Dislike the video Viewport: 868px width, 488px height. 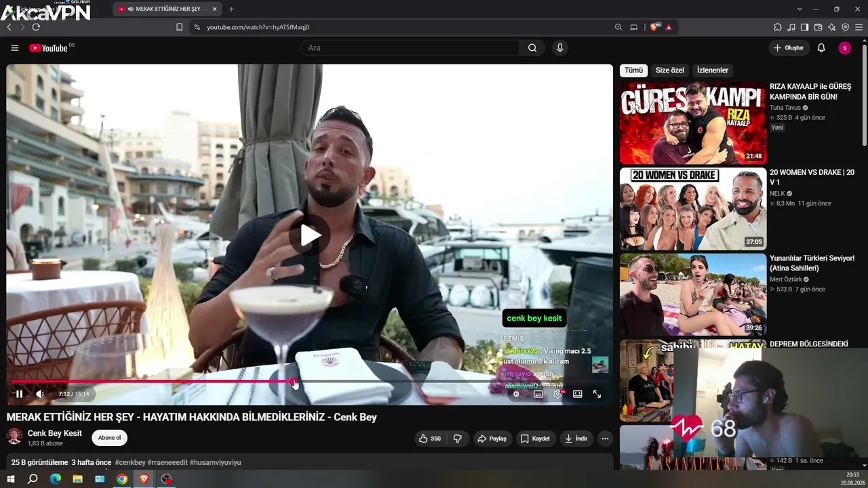(458, 439)
